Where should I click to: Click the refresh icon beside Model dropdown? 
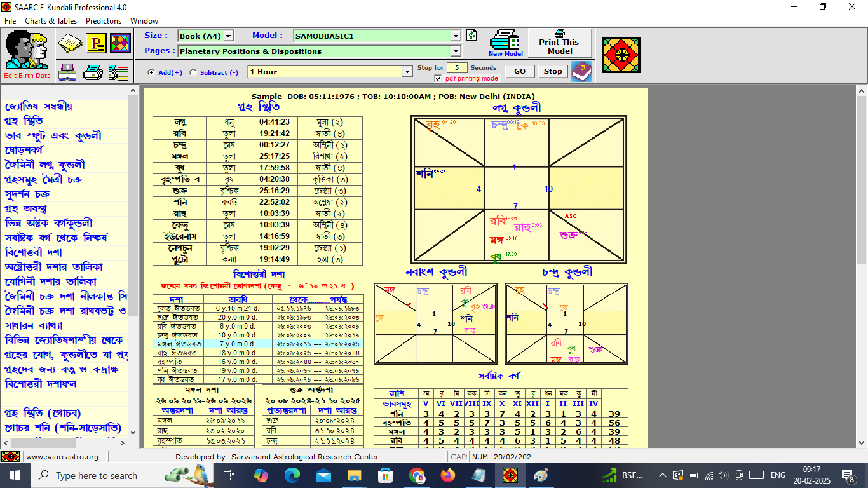[x=471, y=36]
